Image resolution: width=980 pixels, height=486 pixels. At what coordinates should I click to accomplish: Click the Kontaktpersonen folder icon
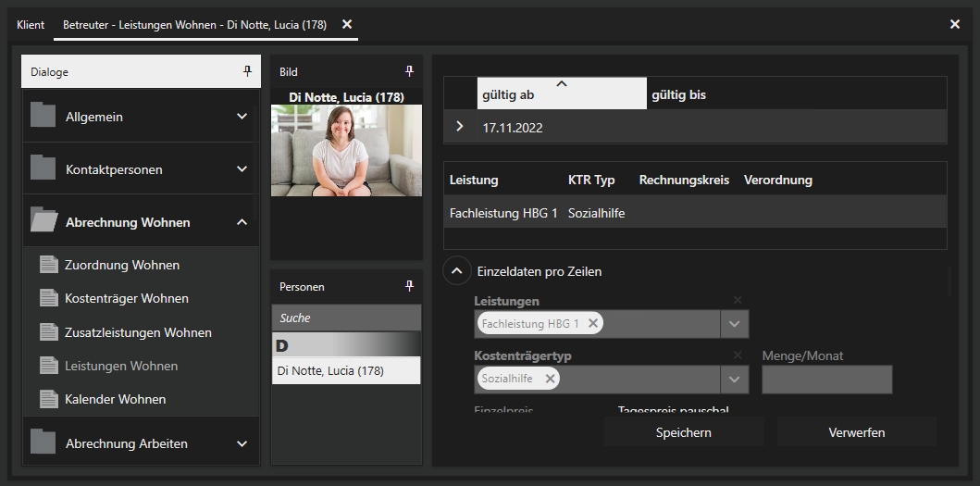(43, 168)
